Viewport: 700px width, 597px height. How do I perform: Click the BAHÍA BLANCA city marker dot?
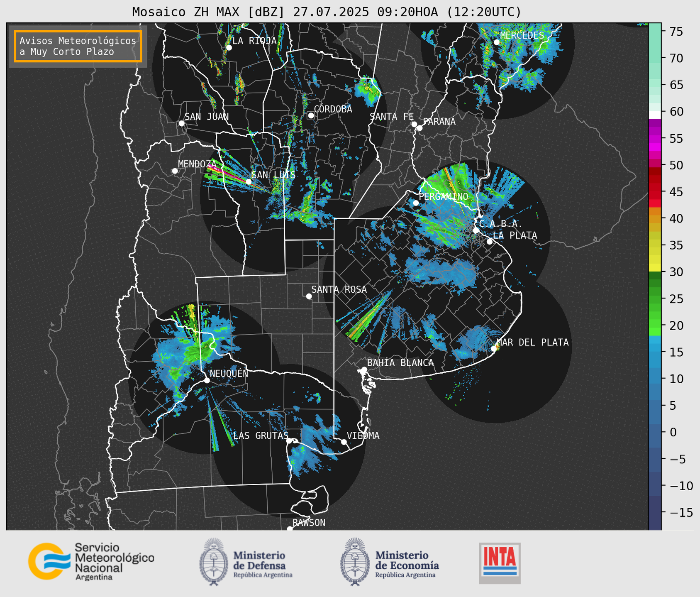point(364,369)
